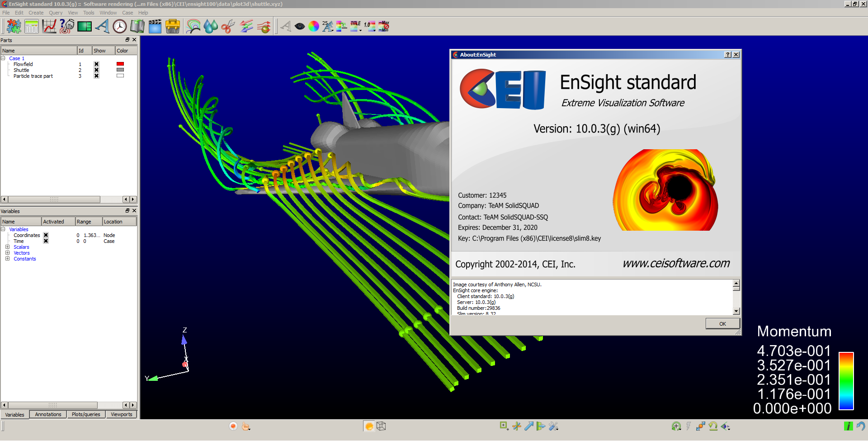Click the Range column header in Variables
The height and width of the screenshot is (441, 868).
[x=89, y=222]
